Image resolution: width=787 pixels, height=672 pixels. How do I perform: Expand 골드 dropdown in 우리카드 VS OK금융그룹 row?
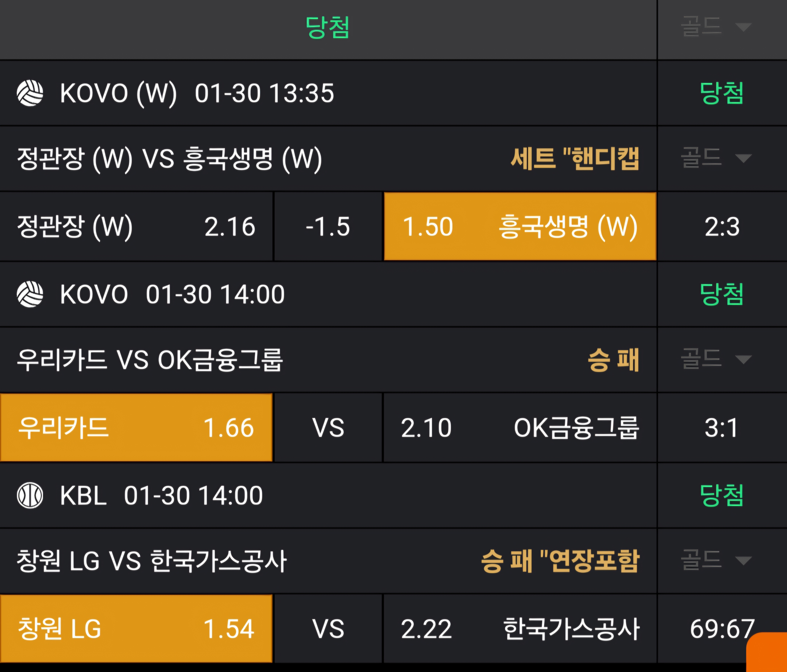coord(716,359)
